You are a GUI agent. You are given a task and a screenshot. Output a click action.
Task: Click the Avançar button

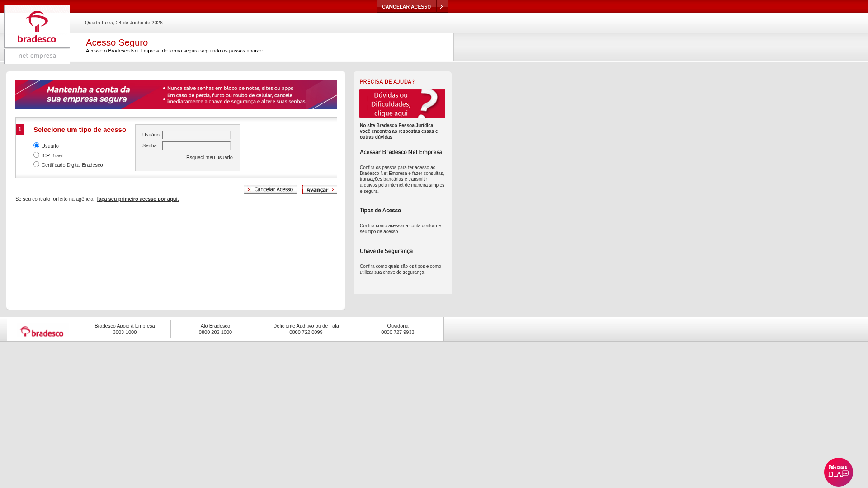pos(319,189)
